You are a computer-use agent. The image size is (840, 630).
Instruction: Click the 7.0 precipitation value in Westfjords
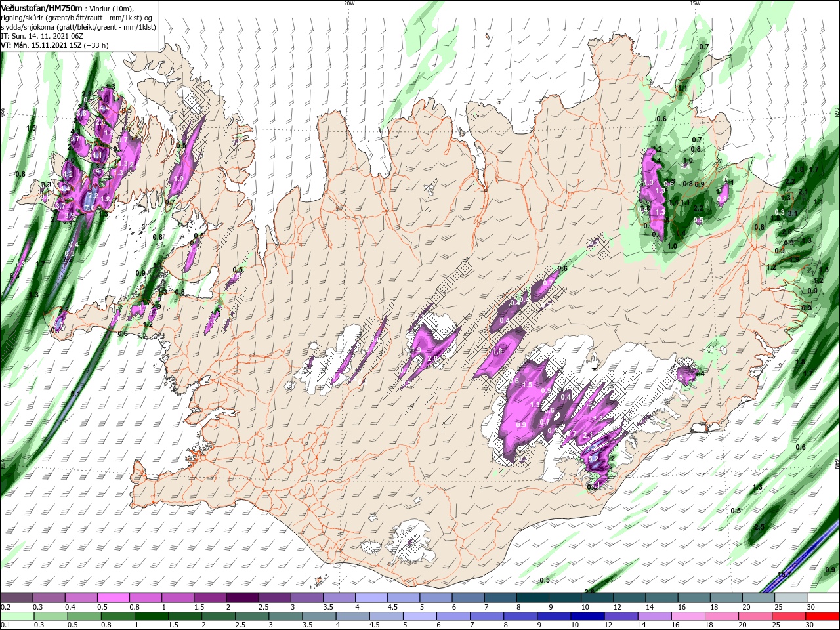pyautogui.click(x=89, y=207)
